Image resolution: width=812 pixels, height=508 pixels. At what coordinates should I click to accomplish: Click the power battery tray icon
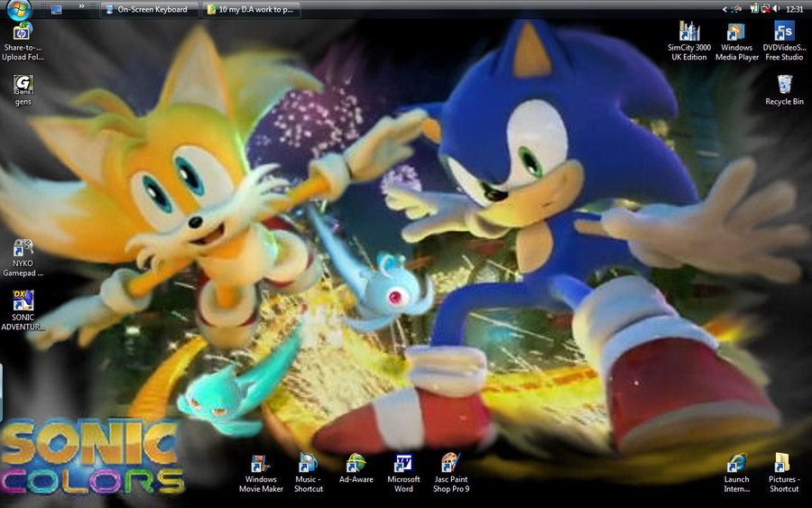pos(754,9)
